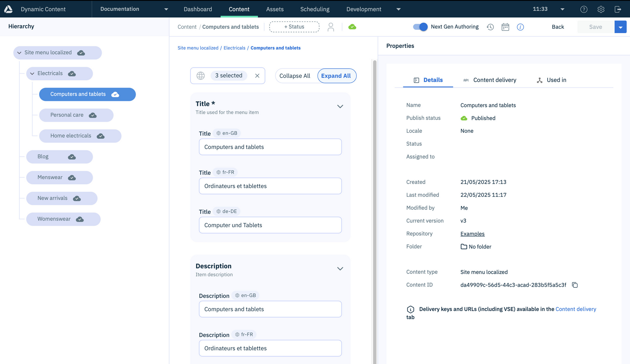
Task: Switch to the Content delivery tab
Action: 490,80
